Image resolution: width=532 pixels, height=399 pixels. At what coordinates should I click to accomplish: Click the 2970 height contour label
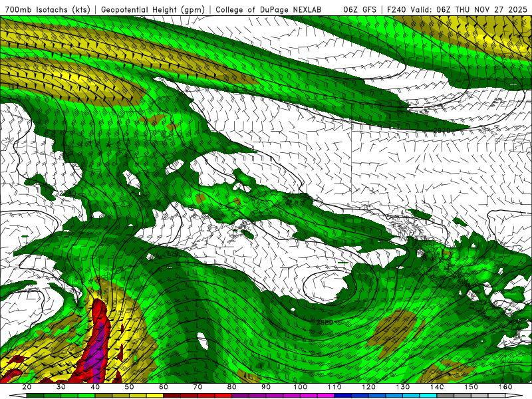pyautogui.click(x=442, y=130)
